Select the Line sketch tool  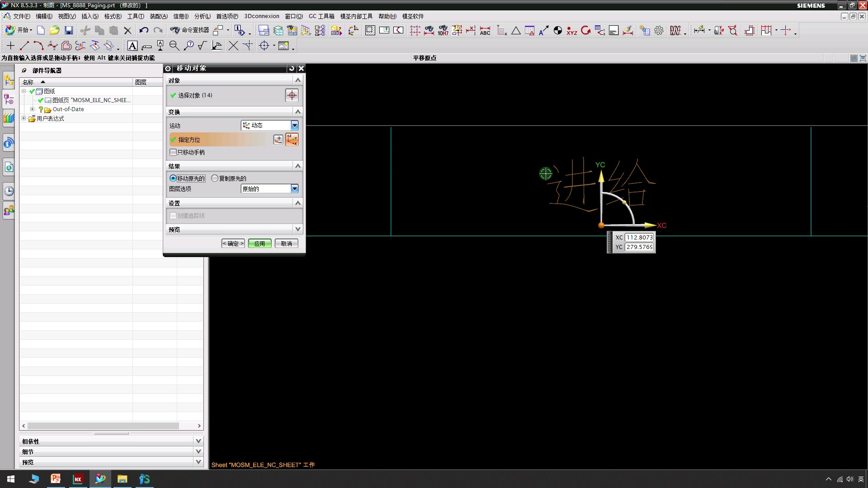[24, 46]
